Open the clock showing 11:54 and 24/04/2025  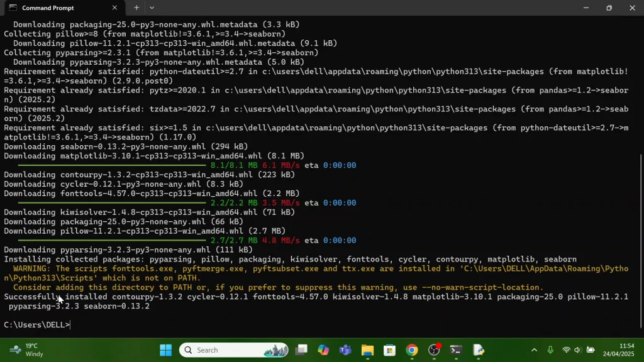[x=619, y=349]
